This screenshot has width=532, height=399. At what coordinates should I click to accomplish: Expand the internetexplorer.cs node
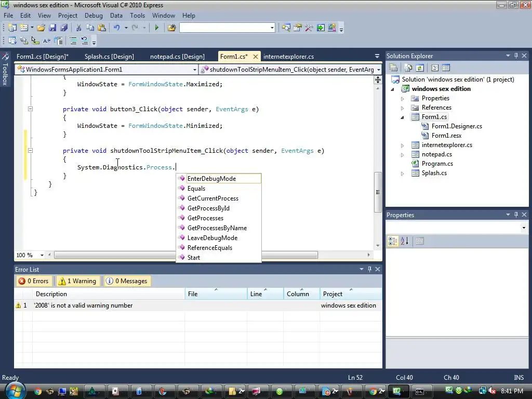[x=403, y=145]
